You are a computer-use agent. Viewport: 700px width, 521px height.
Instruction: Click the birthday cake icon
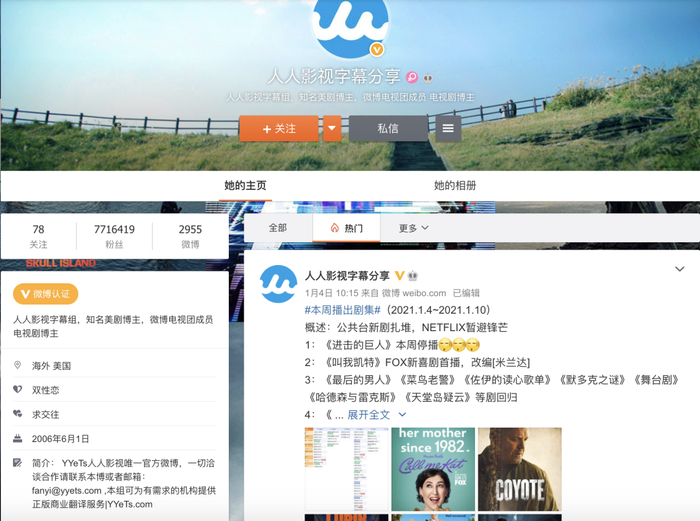tap(17, 438)
